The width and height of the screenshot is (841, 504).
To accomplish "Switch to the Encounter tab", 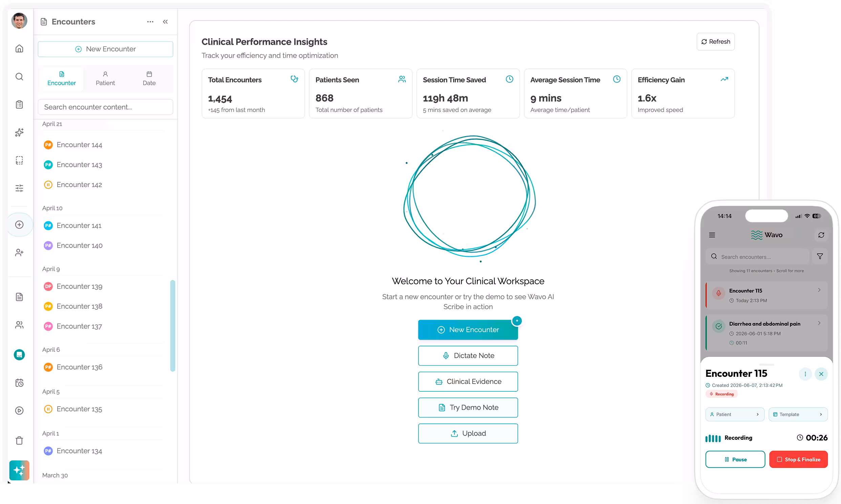I will pyautogui.click(x=62, y=79).
